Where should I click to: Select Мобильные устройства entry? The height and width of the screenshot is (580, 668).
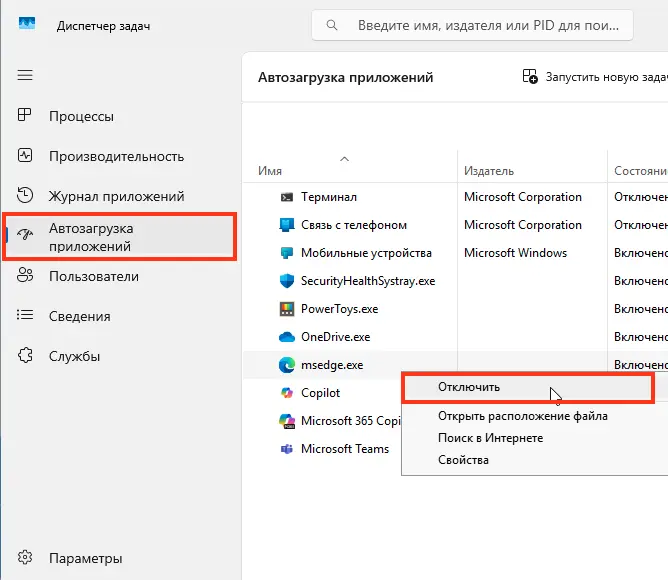pyautogui.click(x=366, y=253)
